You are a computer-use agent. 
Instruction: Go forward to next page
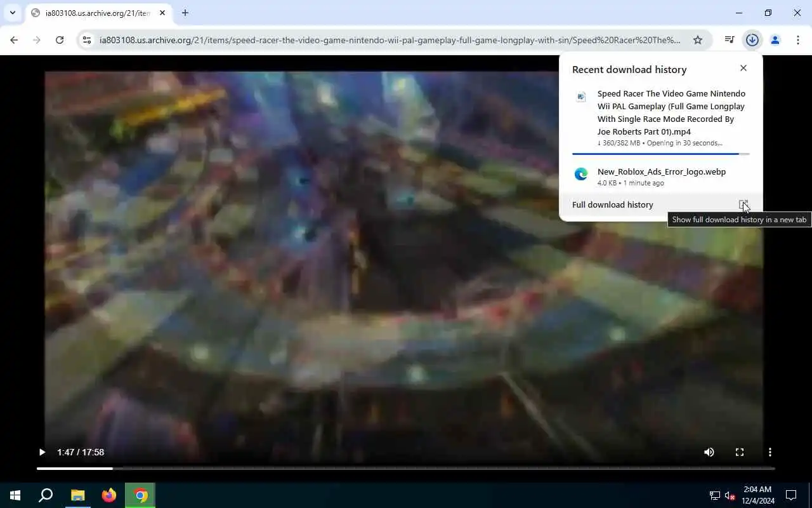tap(37, 40)
